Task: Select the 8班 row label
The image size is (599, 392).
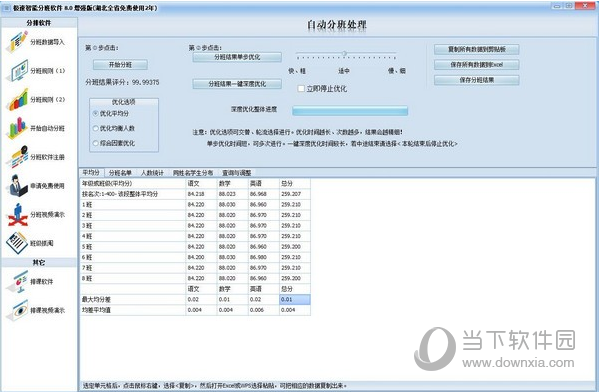Action: 133,278
